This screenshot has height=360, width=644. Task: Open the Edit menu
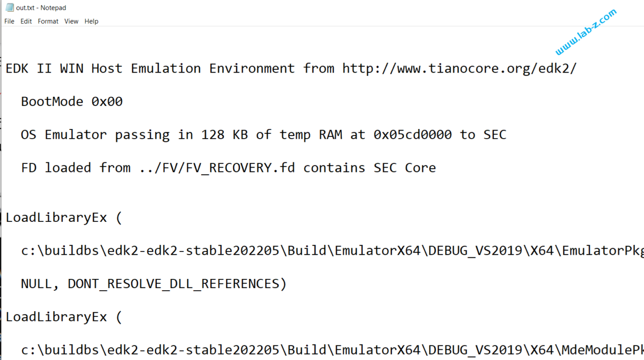click(x=26, y=21)
